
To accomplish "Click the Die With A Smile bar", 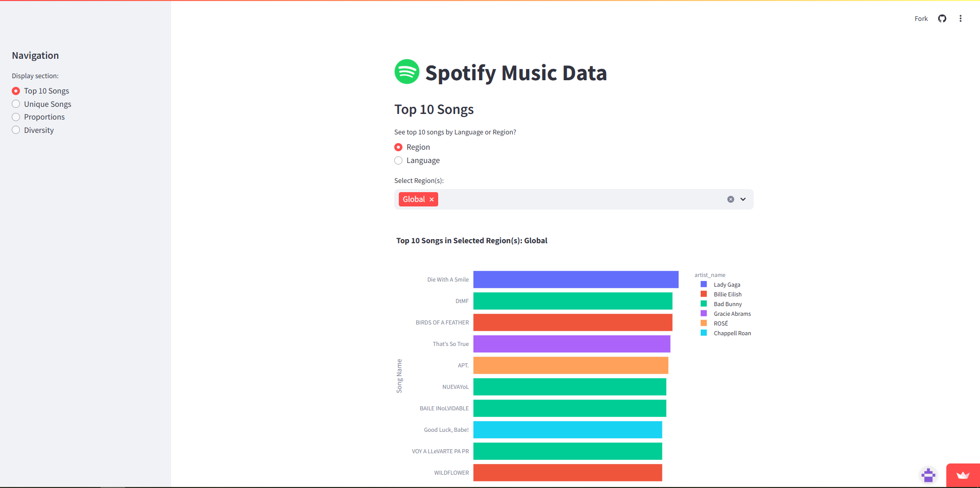I will [x=576, y=280].
